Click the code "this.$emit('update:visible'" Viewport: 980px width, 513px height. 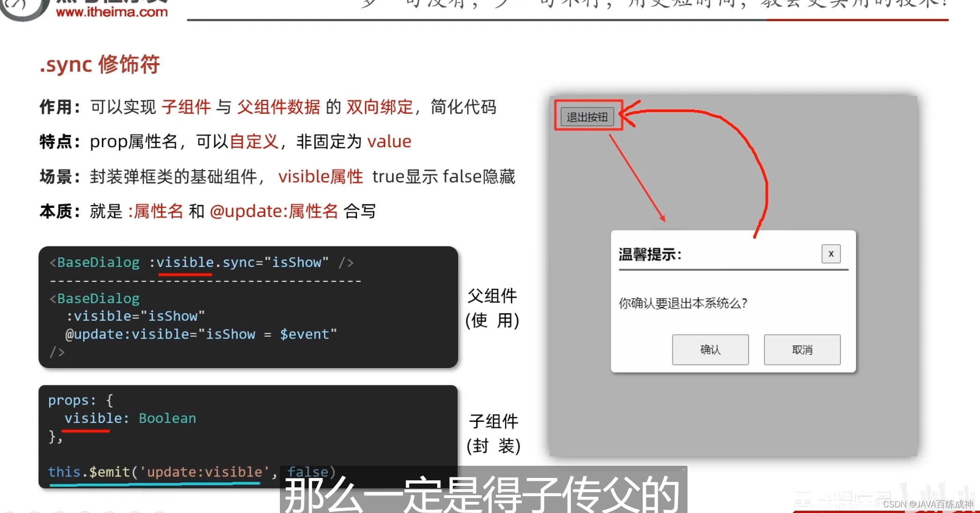pyautogui.click(x=159, y=472)
